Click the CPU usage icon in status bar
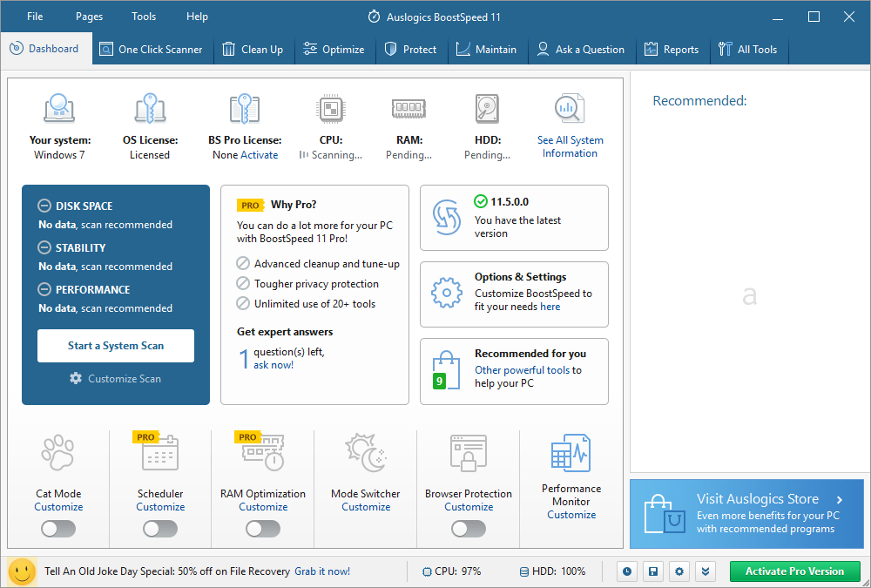Viewport: 871px width, 588px height. coord(427,571)
